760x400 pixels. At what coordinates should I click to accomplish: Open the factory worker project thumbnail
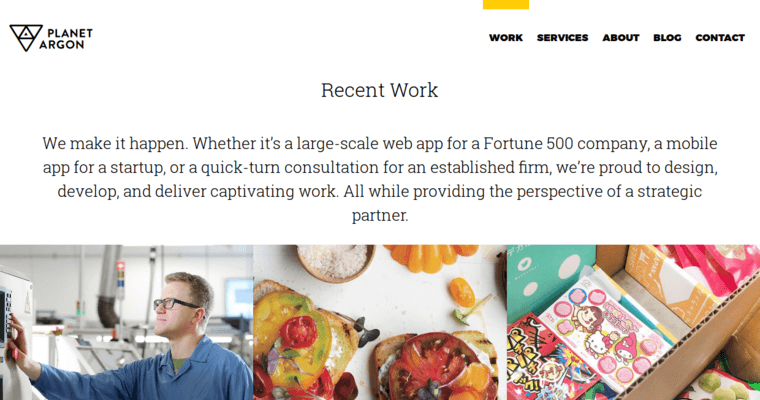tap(126, 322)
